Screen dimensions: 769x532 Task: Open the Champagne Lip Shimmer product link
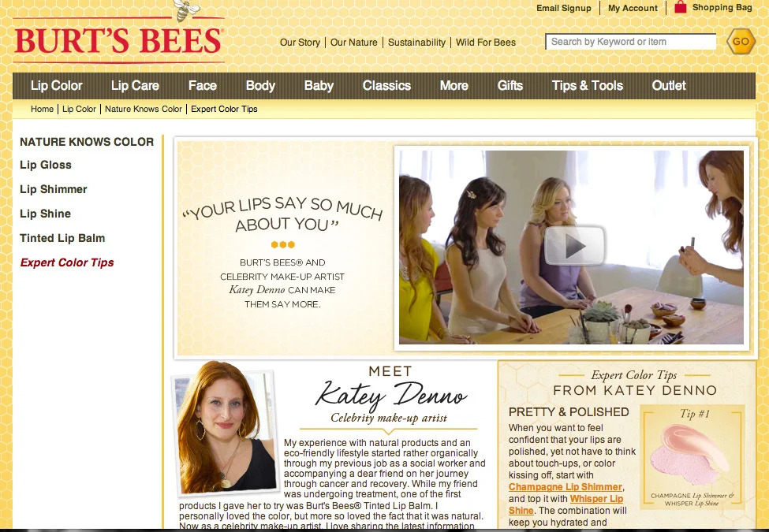[x=566, y=487]
